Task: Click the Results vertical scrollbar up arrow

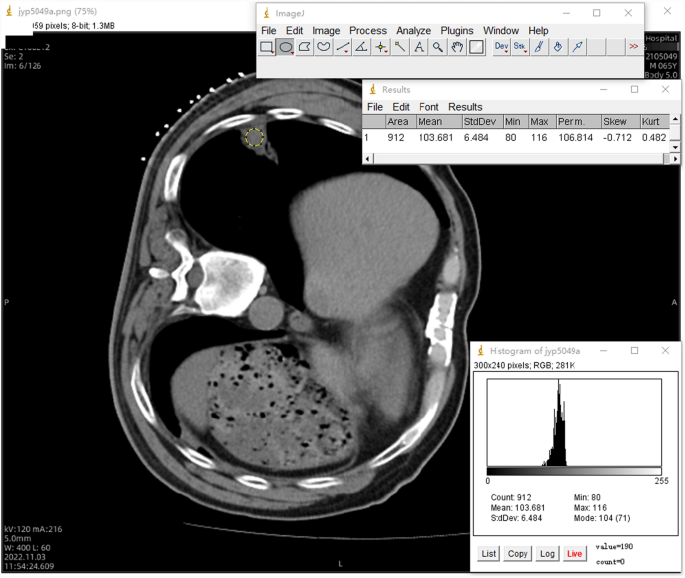Action: coord(675,119)
